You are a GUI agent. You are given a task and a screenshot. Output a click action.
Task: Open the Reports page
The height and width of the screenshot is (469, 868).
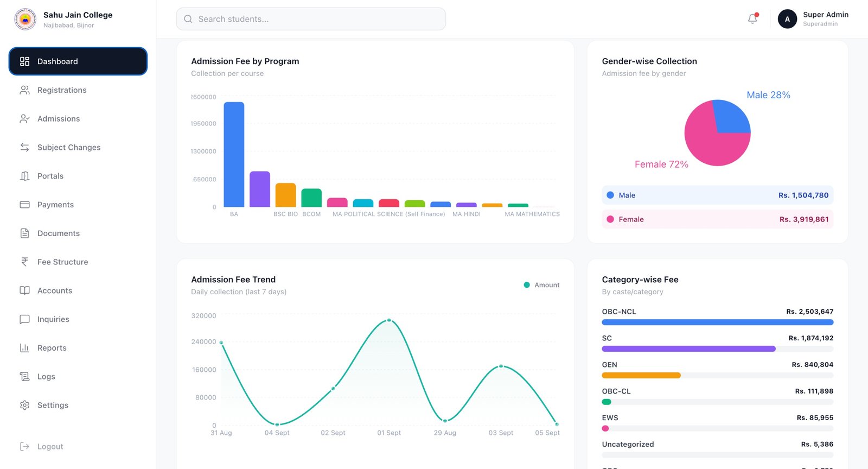(78, 348)
